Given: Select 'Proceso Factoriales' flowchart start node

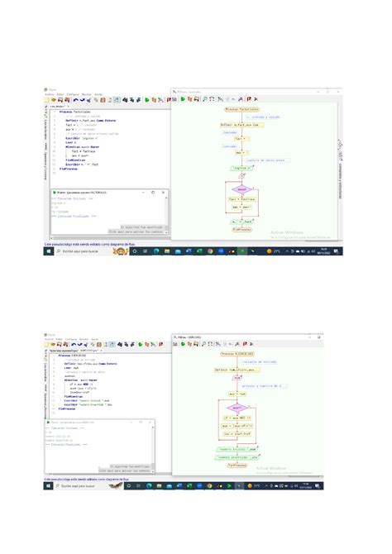Looking at the screenshot, I should 242,109.
